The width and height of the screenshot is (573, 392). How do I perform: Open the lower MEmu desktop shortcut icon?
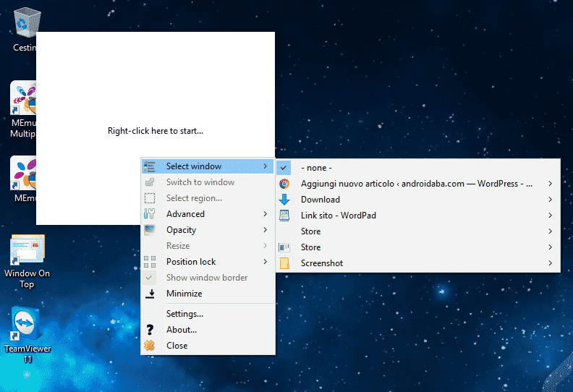point(23,173)
